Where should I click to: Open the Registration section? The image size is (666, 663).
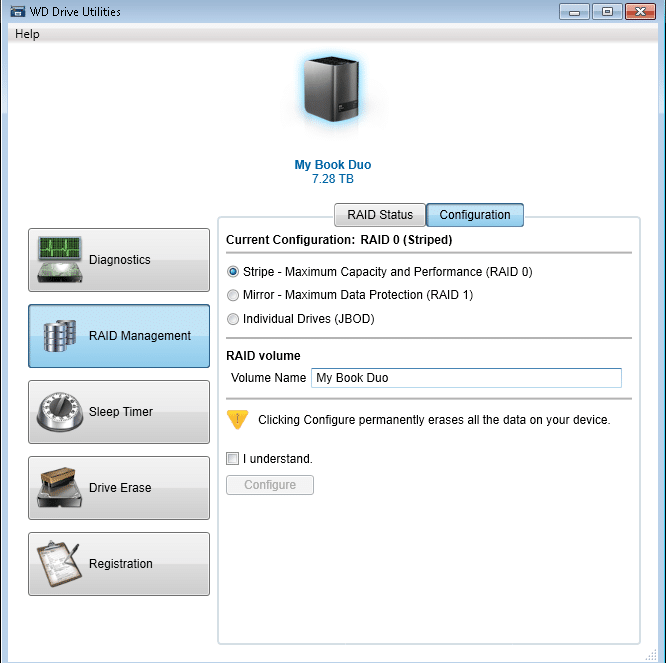[x=119, y=564]
